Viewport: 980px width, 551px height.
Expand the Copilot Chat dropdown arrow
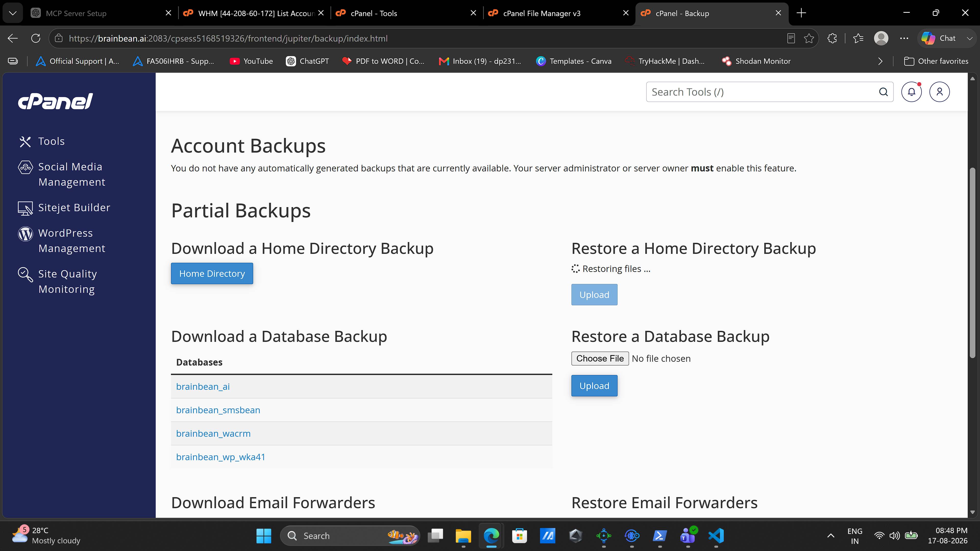tap(969, 39)
